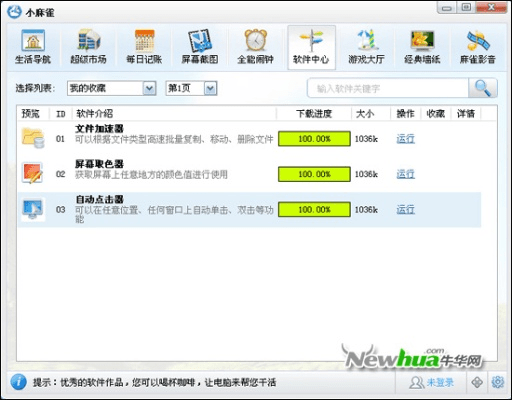Click ID 03 in the list

(61, 210)
